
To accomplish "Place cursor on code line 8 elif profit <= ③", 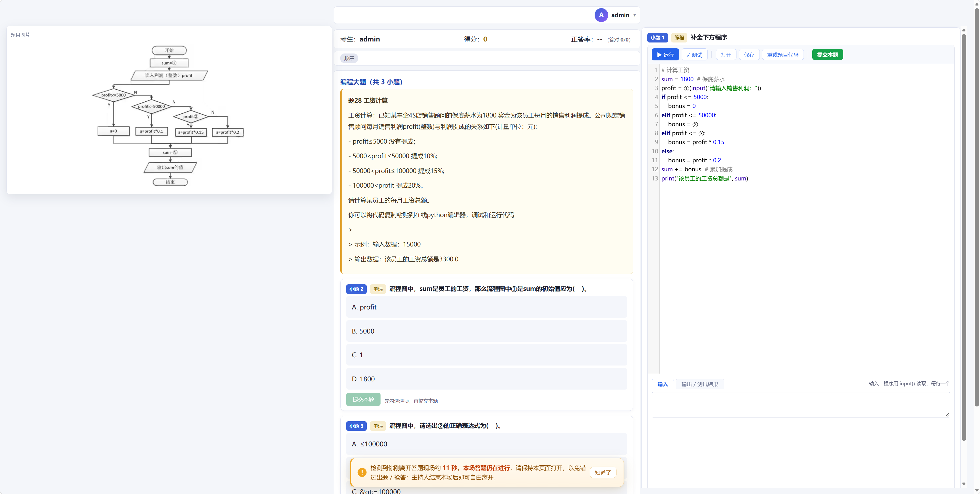I will click(x=683, y=133).
